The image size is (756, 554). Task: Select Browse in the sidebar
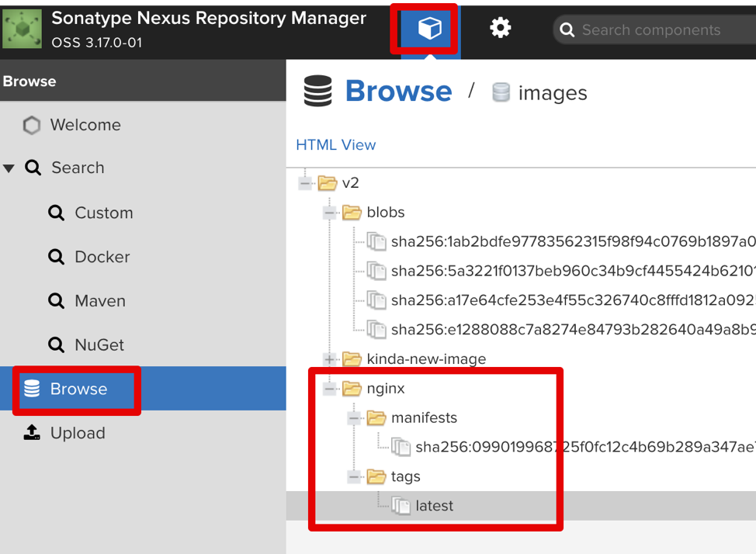tap(143, 389)
